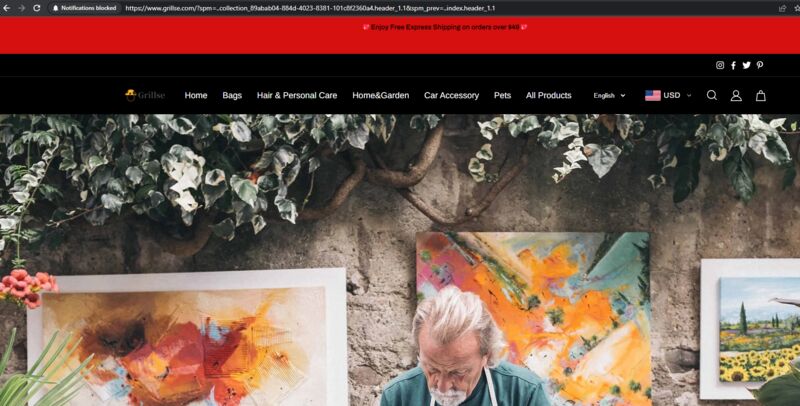Open the Pinterest social icon
The image size is (800, 406).
(x=760, y=65)
